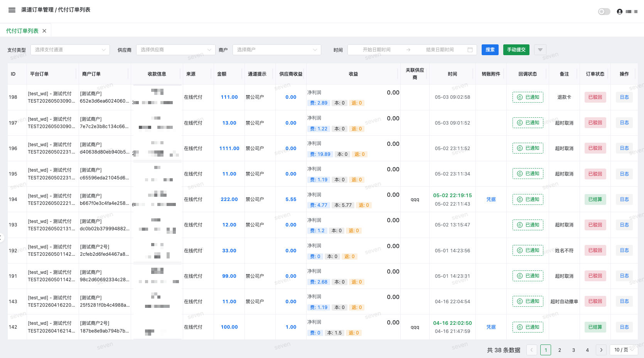Open the 选择供应商 dropdown
This screenshot has height=358, width=644.
[176, 50]
